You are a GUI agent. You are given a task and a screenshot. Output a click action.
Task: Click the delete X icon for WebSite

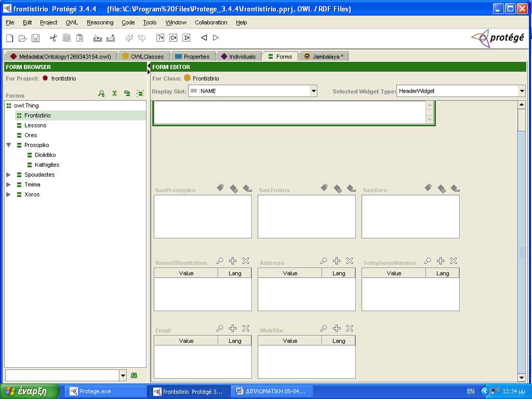tap(350, 328)
